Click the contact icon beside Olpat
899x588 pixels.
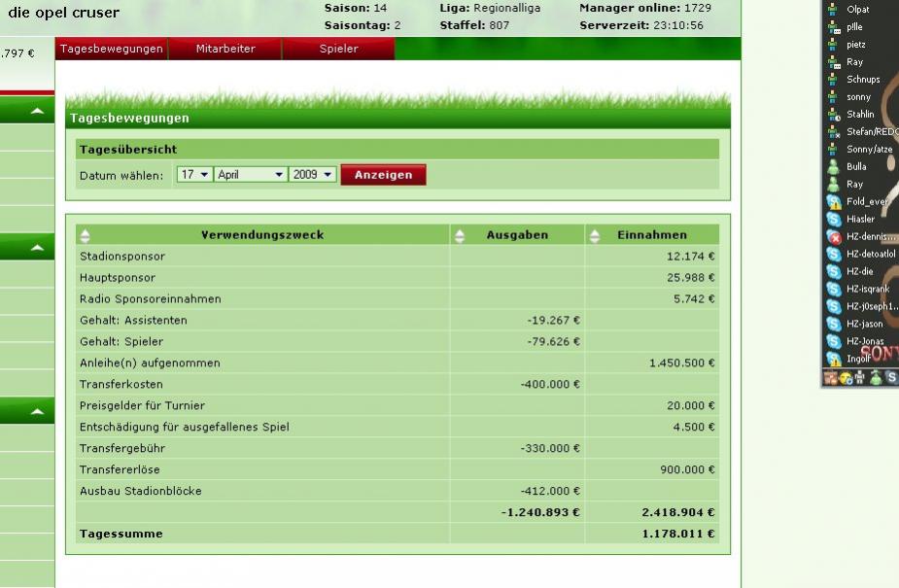click(x=833, y=10)
